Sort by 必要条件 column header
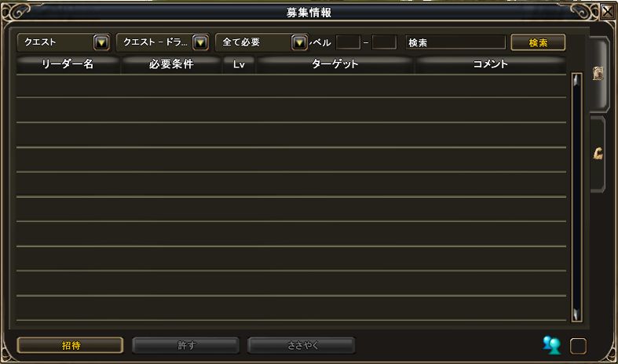Viewport: 618px width, 364px height. tap(171, 64)
